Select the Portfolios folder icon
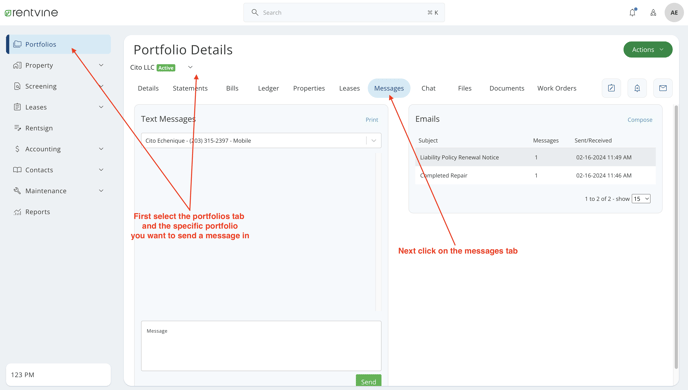 pos(18,44)
